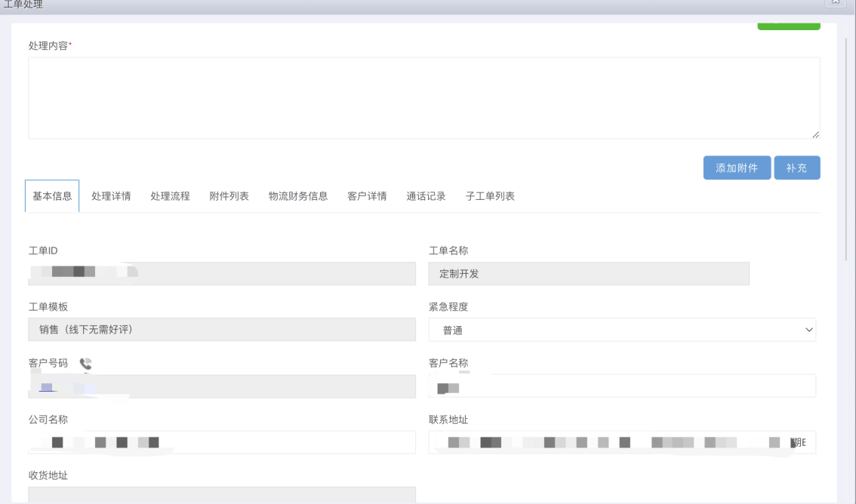The width and height of the screenshot is (856, 504).
Task: Switch to the 子工单列表 tab
Action: click(x=490, y=196)
